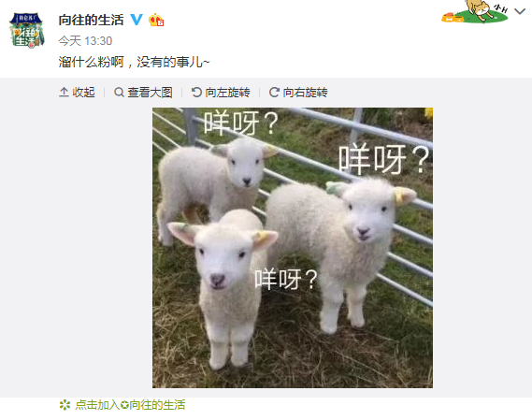Click the crown membership badge icon
Viewport: 532px width, 420px height.
(156, 20)
